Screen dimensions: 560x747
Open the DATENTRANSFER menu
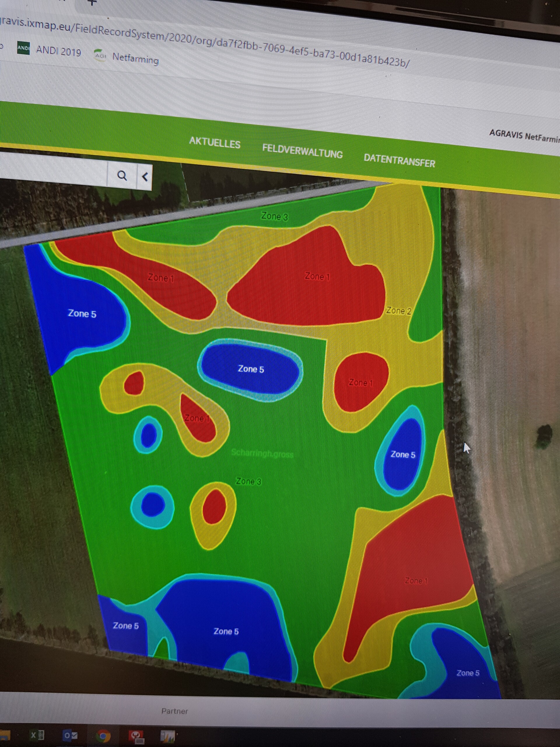[399, 160]
